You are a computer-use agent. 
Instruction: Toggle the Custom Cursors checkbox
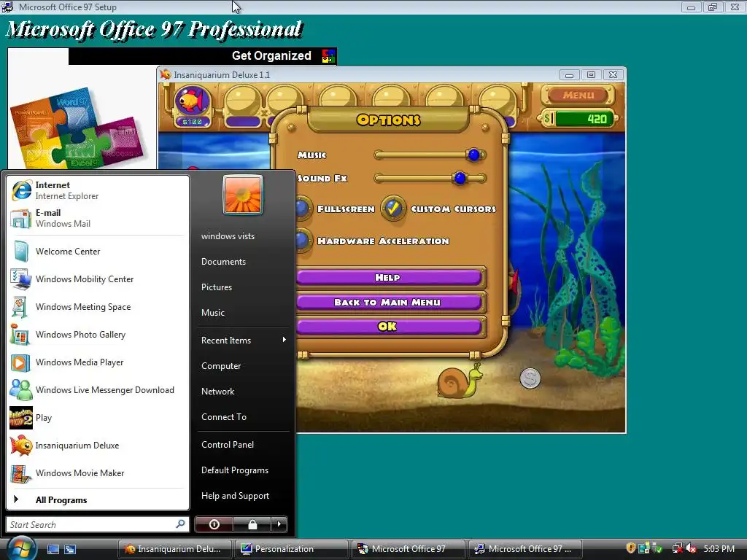(393, 208)
